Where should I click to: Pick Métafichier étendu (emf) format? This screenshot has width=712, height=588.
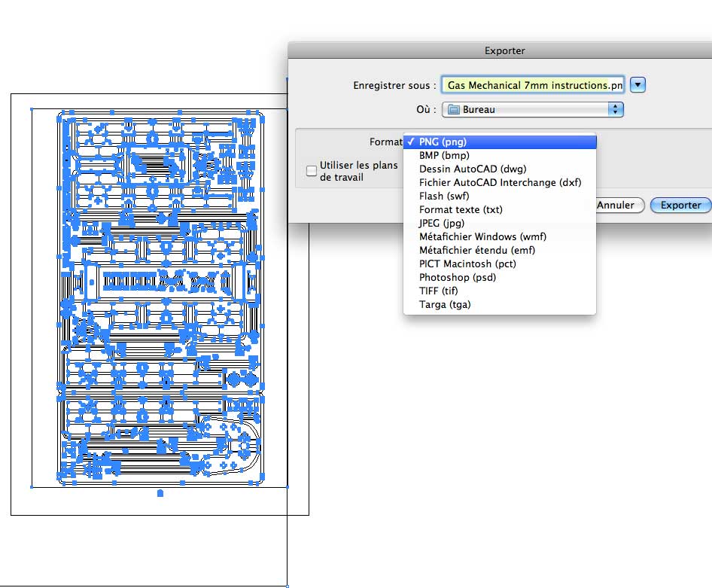click(x=500, y=250)
